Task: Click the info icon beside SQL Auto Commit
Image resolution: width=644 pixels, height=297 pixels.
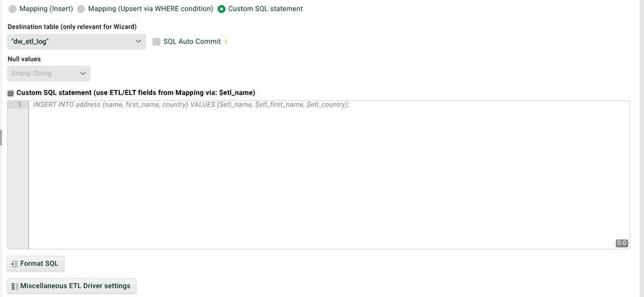Action: [x=226, y=41]
